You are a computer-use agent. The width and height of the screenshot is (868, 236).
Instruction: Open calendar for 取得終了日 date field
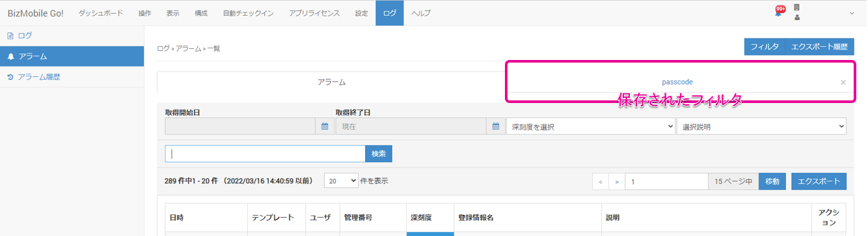point(496,126)
